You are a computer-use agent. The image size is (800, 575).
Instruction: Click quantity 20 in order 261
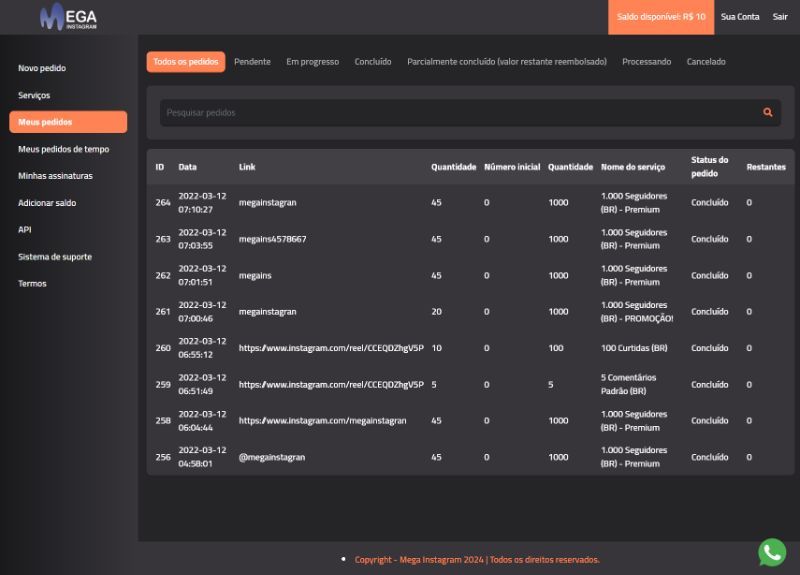point(436,312)
